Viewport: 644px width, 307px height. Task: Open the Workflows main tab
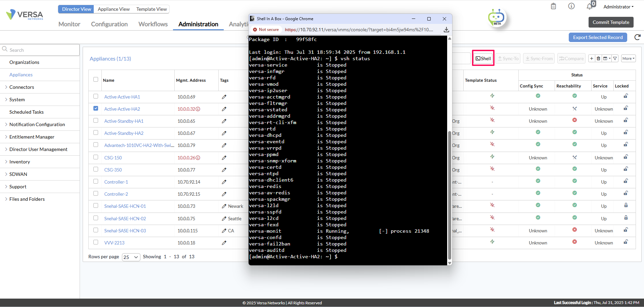[153, 24]
